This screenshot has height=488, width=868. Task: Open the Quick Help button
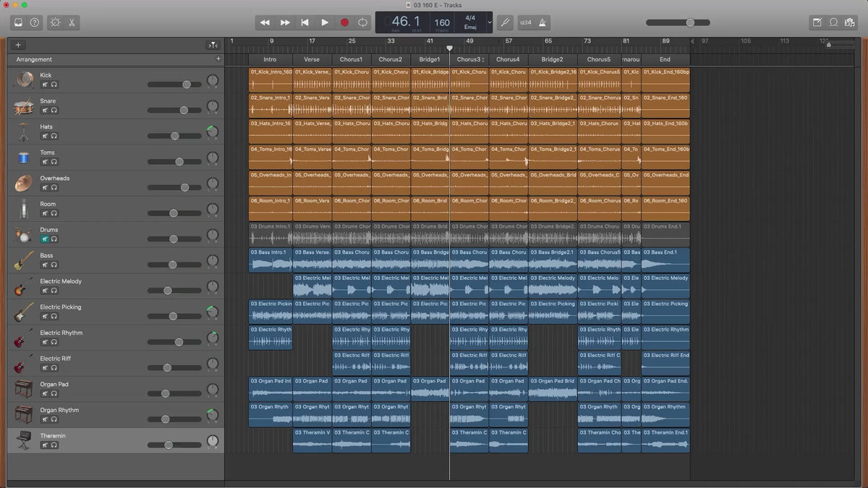point(35,22)
